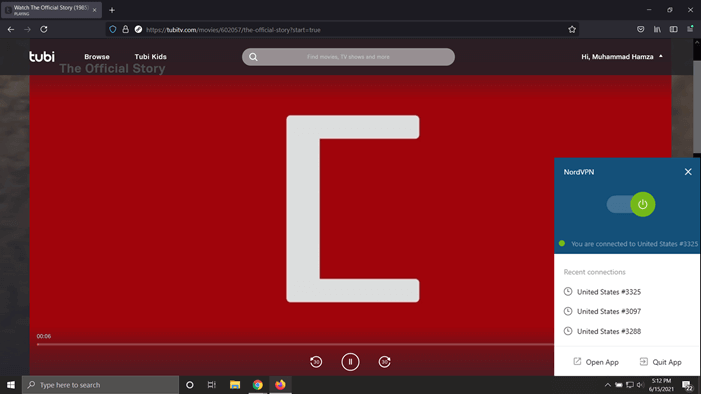This screenshot has height=394, width=701.
Task: Click the volume speaker icon in system tray
Action: 640,385
